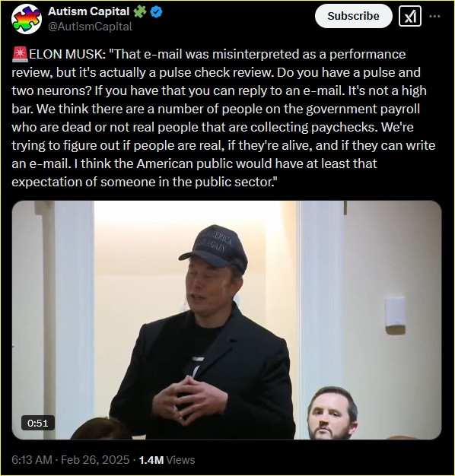The height and width of the screenshot is (476, 455).
Task: Open the 6:13 AM timestamp link
Action: point(32,460)
